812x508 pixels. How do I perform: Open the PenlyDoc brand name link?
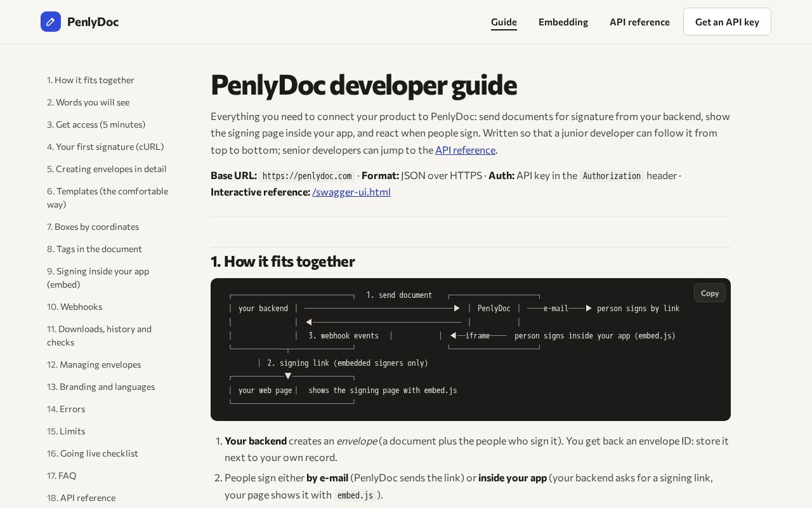[93, 22]
